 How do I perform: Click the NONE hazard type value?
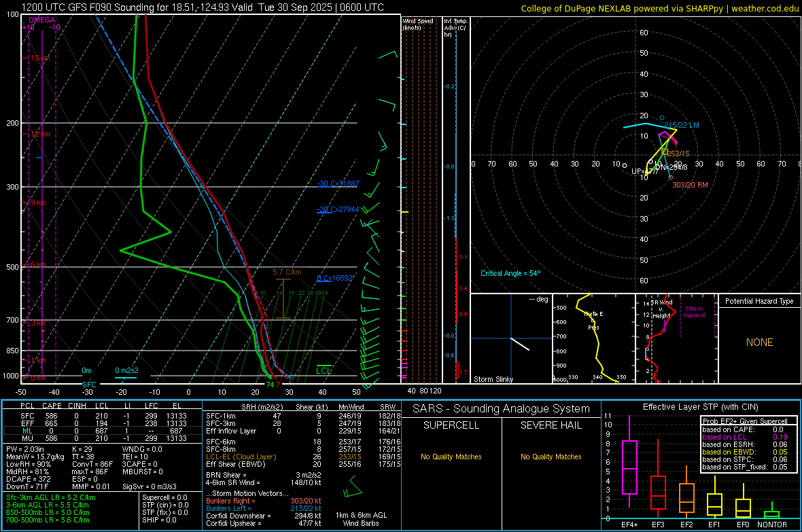tap(759, 342)
